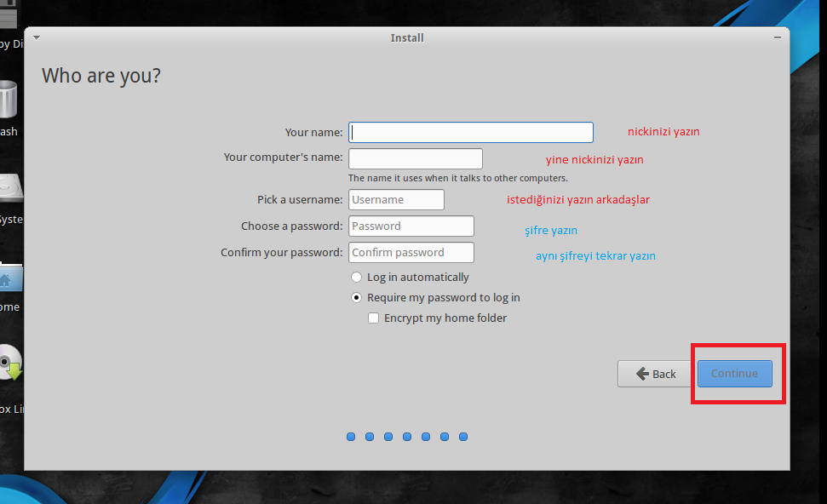Screen dimensions: 827x504
Task: Minimize the Install window
Action: point(778,37)
